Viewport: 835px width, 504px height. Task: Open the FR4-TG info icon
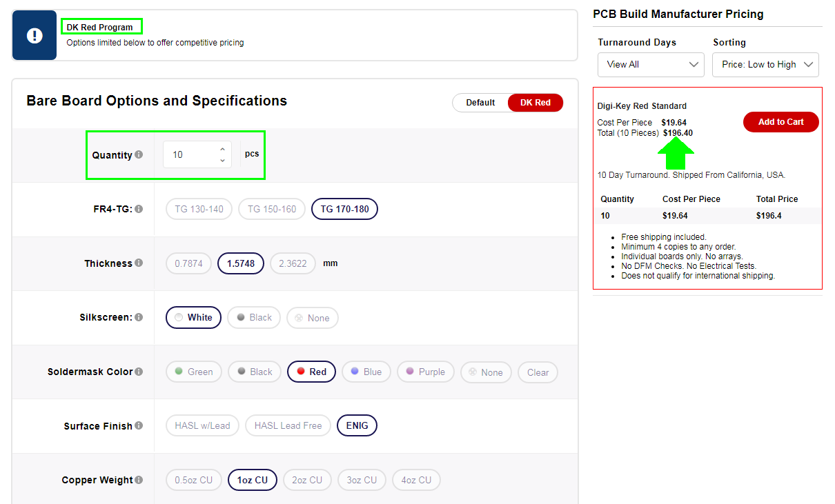pyautogui.click(x=139, y=209)
